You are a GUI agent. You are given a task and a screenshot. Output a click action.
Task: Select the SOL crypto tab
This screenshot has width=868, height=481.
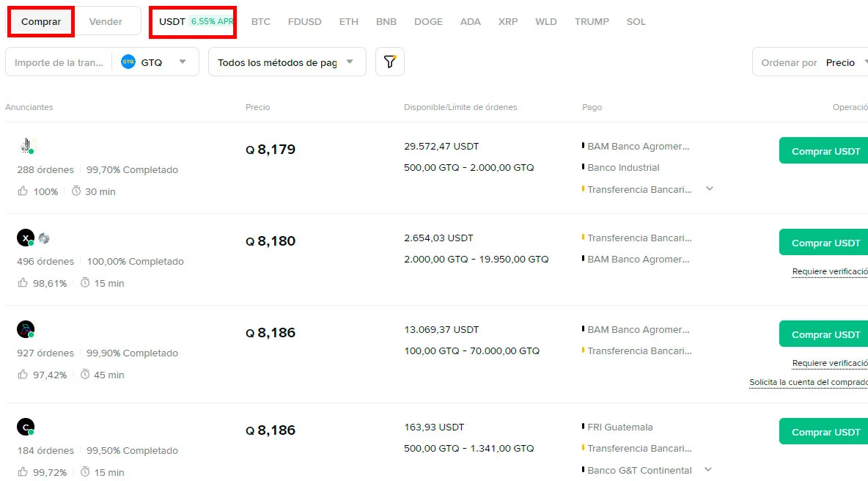point(636,21)
